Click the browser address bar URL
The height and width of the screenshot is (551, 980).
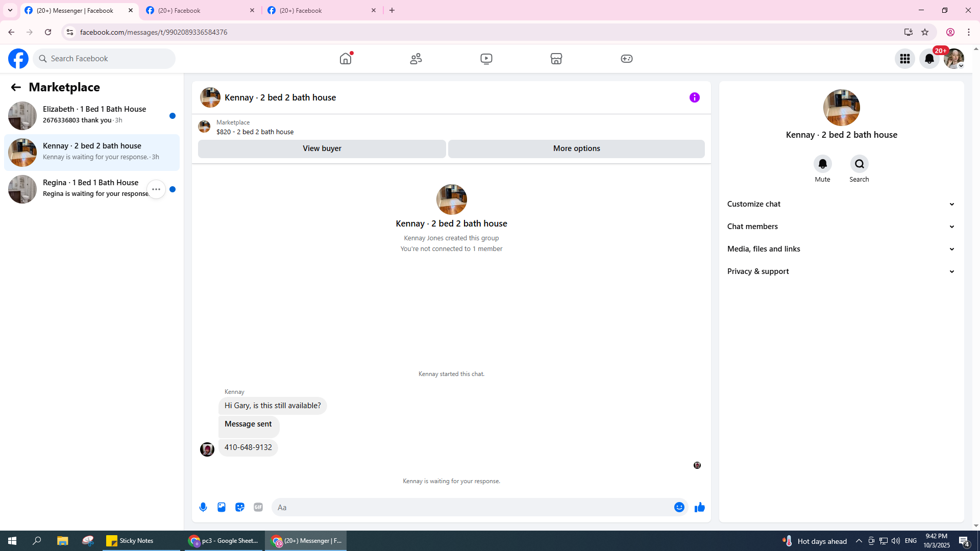pyautogui.click(x=154, y=32)
